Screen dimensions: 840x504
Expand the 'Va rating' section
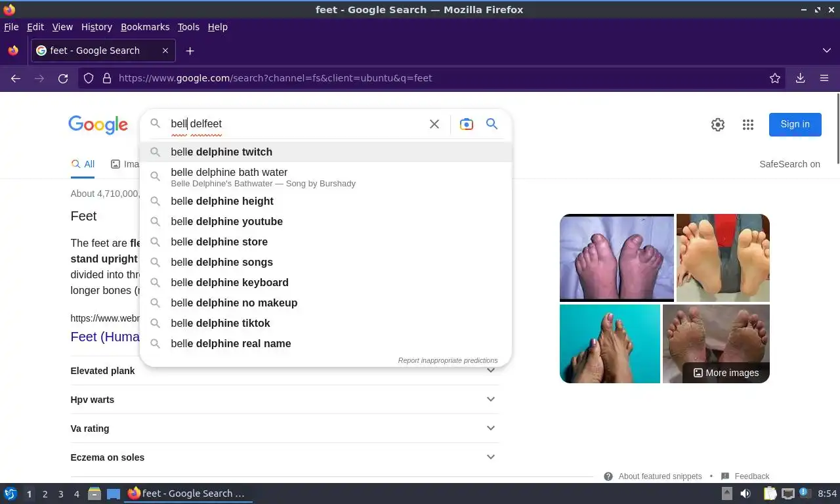pyautogui.click(x=284, y=429)
